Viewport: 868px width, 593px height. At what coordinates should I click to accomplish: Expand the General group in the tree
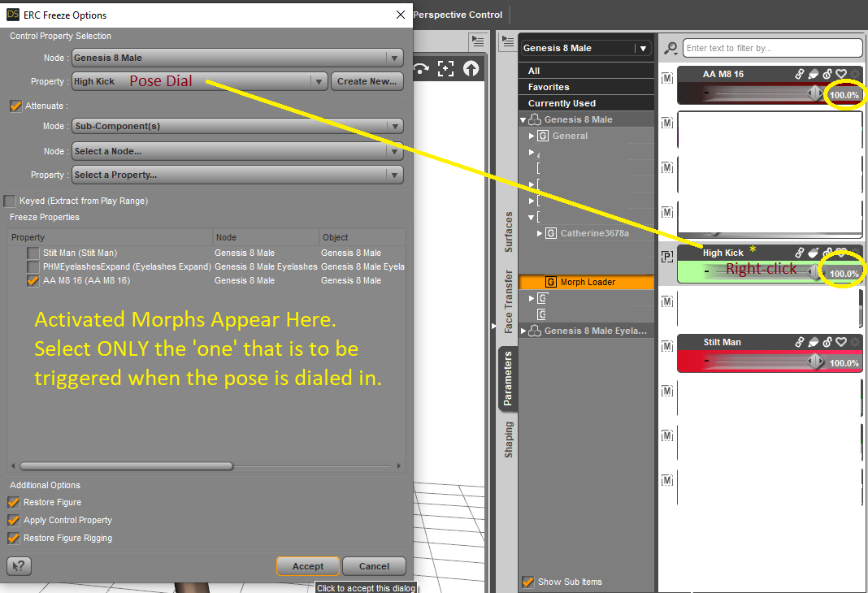pos(532,136)
